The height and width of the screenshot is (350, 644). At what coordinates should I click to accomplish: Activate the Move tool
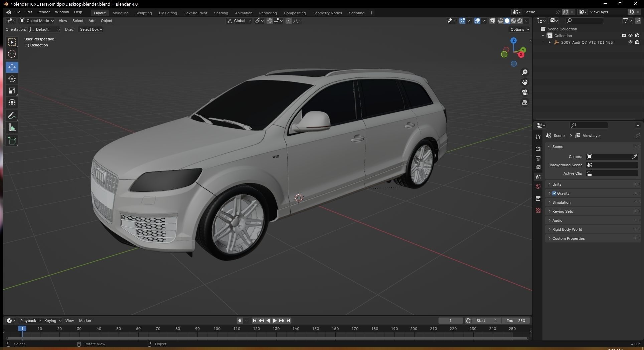(12, 67)
